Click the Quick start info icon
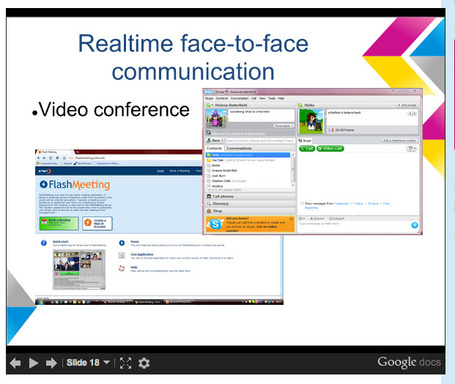 (44, 243)
